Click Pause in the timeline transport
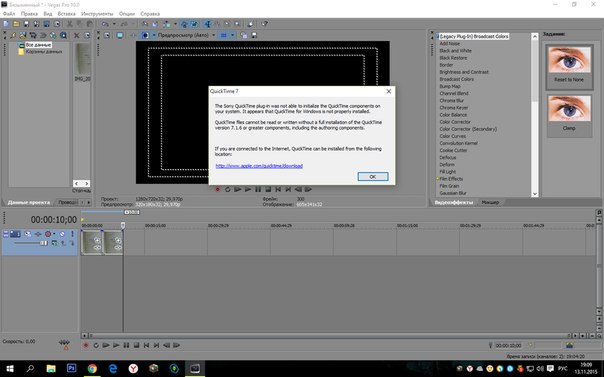Screen dimensions: 604x377 coord(126,345)
